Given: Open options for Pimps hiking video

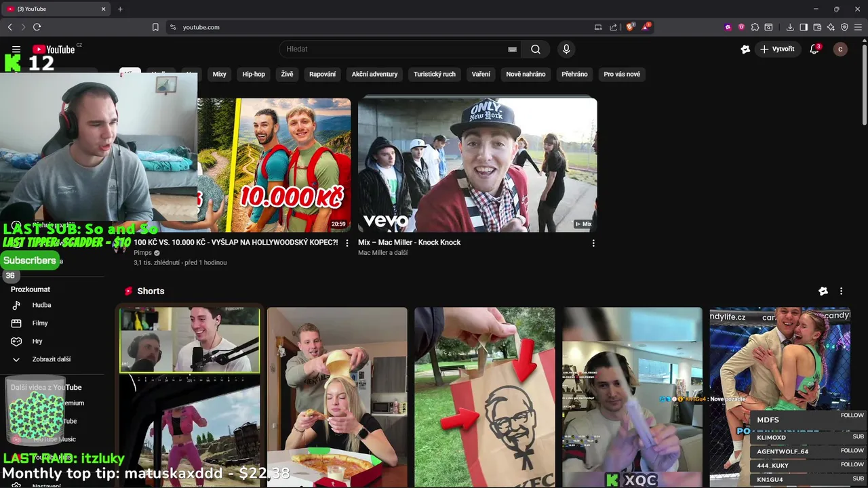Looking at the screenshot, I should pyautogui.click(x=347, y=243).
